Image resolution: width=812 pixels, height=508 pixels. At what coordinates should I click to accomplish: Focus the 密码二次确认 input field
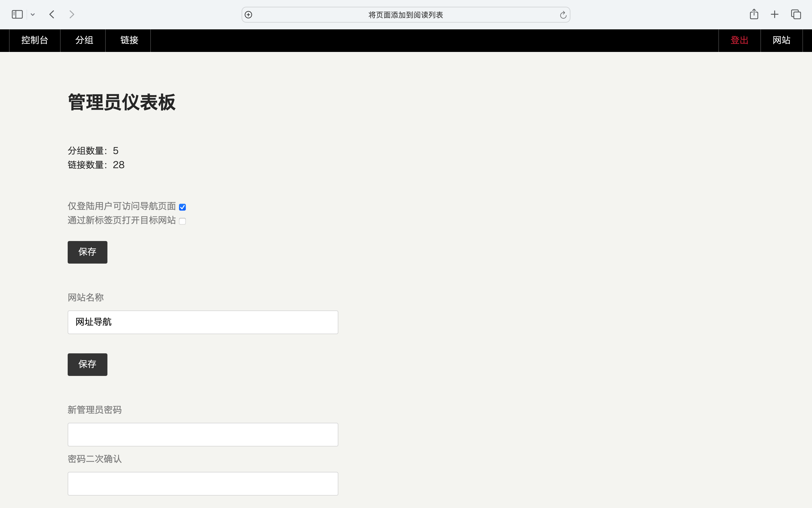click(x=203, y=483)
